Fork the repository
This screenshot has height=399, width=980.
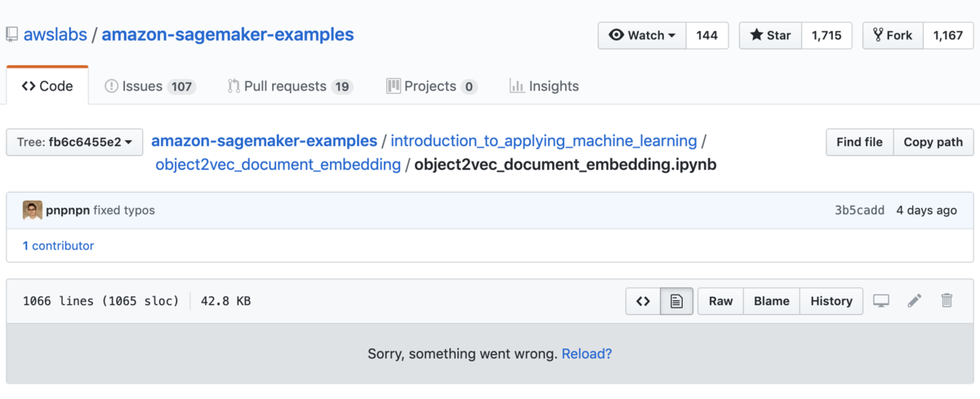coord(893,35)
